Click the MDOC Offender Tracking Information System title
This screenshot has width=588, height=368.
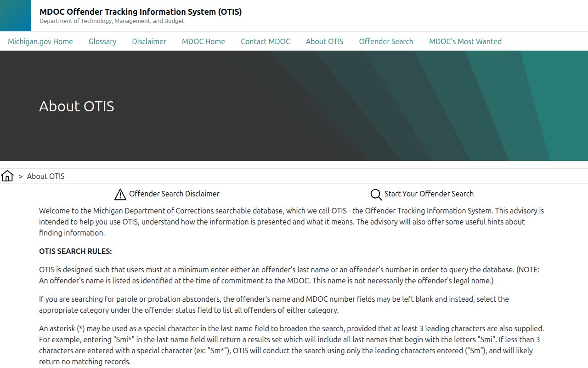[x=141, y=12]
